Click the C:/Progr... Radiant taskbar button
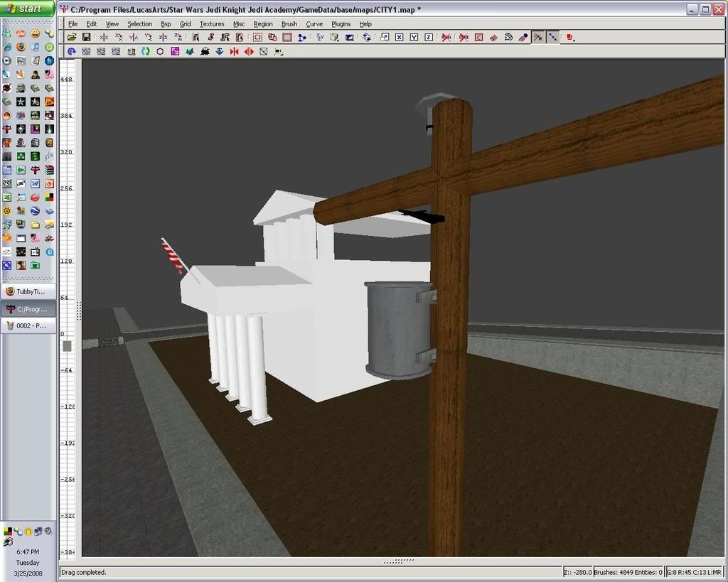This screenshot has height=582, width=728. point(28,308)
